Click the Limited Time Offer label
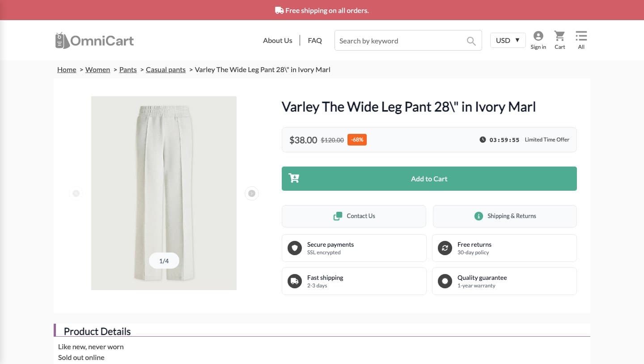Screen dimensions: 644x364 pos(547,140)
